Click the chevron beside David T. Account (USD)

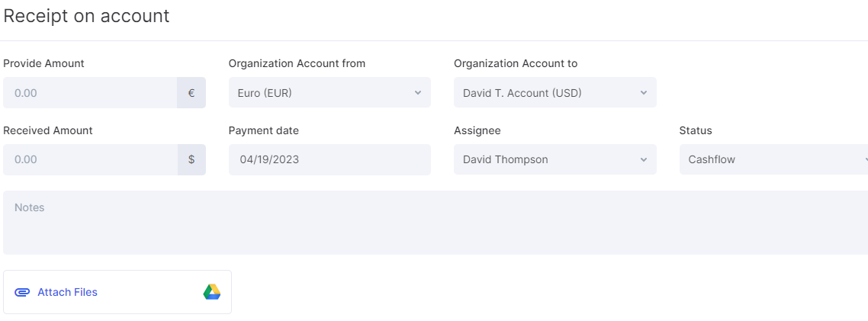pyautogui.click(x=643, y=93)
